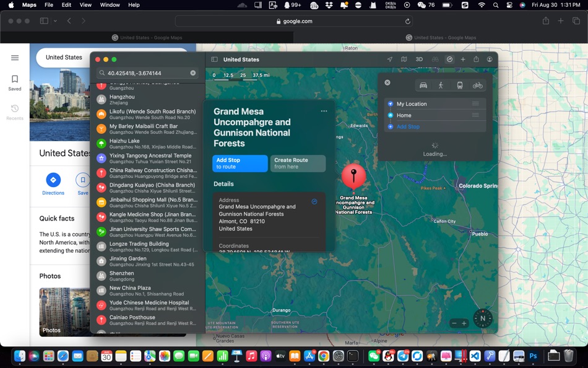
Task: Select Yixing Tangong Ancestral Temple entry
Action: (x=148, y=158)
